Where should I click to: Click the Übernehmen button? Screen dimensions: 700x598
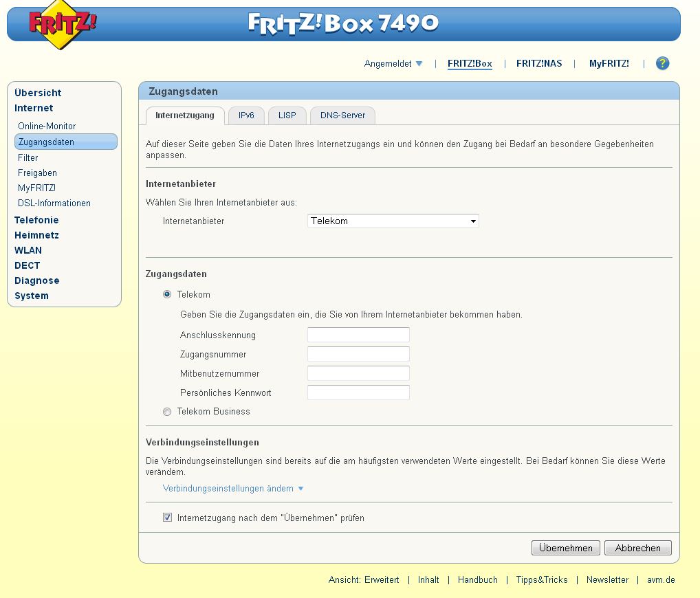(x=566, y=548)
